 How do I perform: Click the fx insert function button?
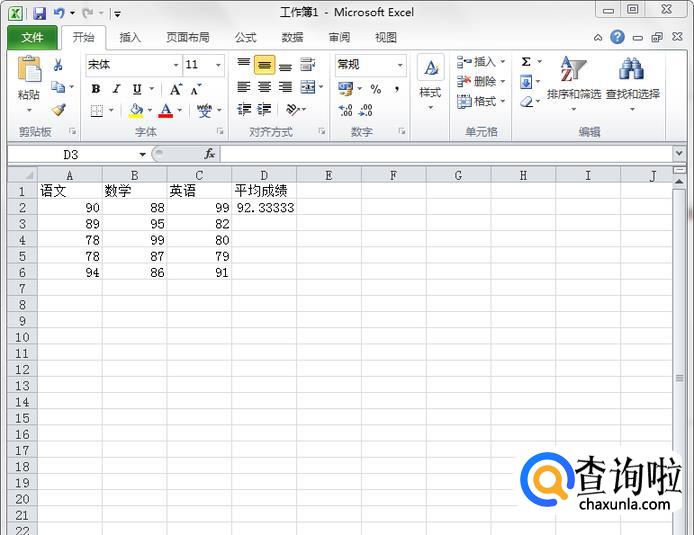point(209,154)
